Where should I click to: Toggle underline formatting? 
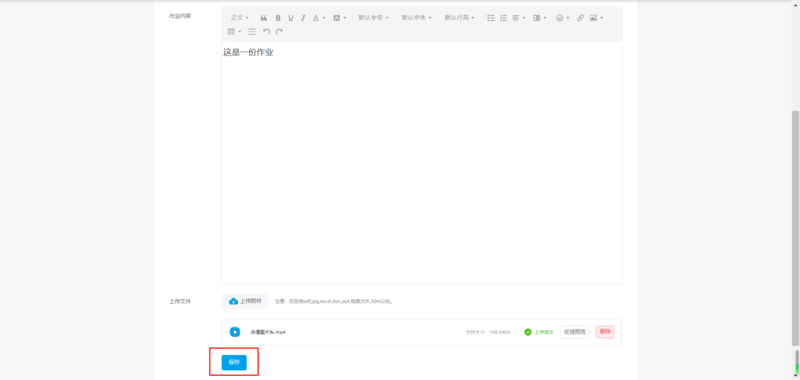[290, 18]
